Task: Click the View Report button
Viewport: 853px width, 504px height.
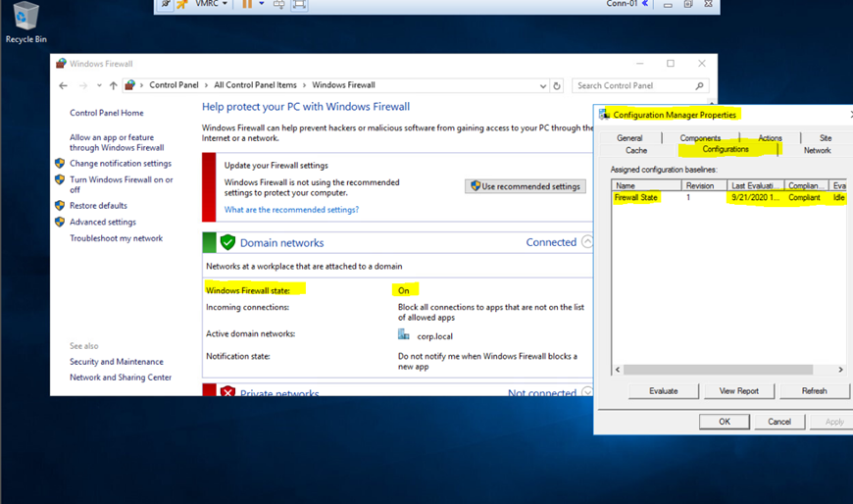Action: [738, 391]
